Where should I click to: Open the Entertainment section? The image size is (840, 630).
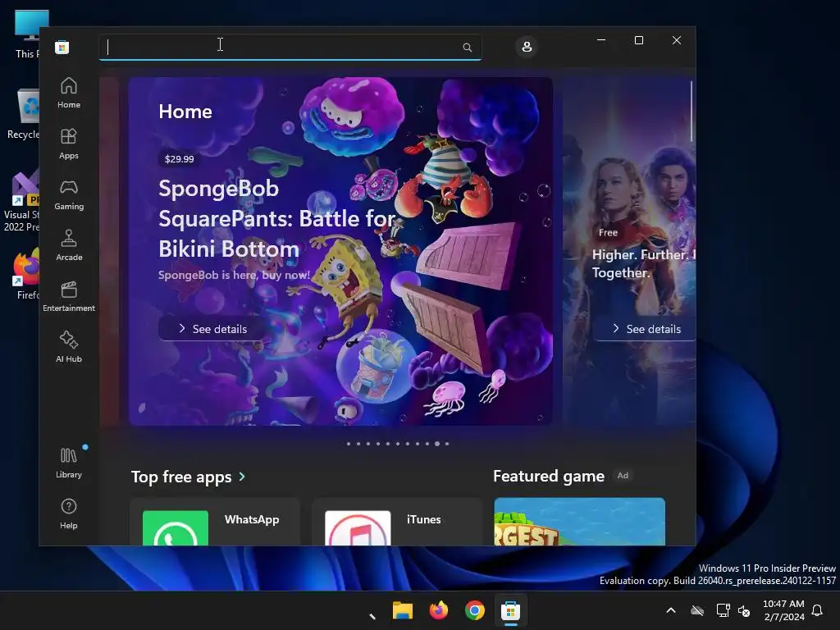click(69, 297)
